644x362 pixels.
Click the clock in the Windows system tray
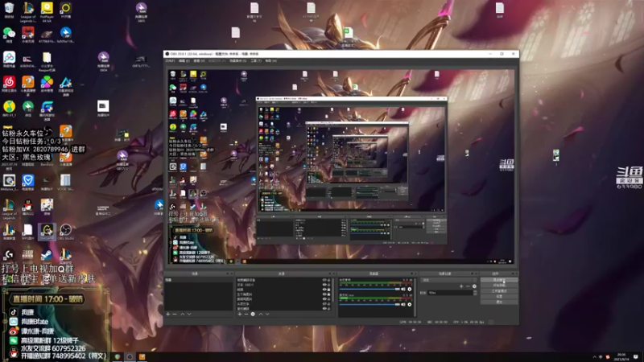621,356
